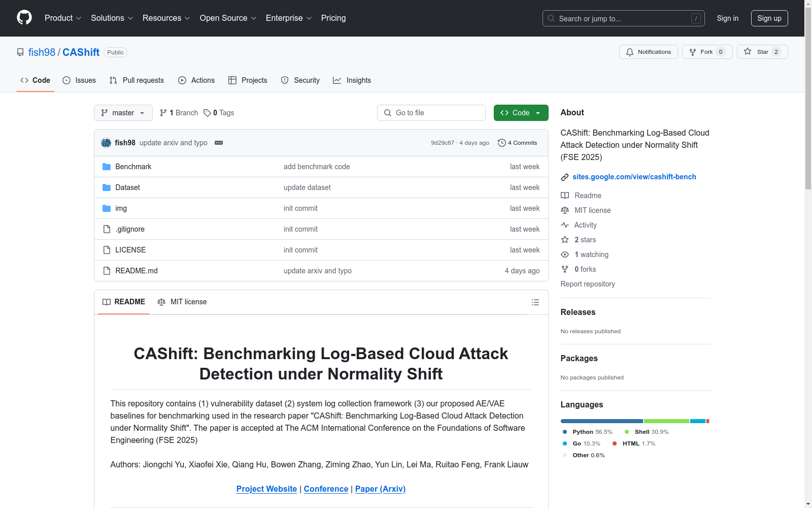Open the fish98 owner link

42,52
